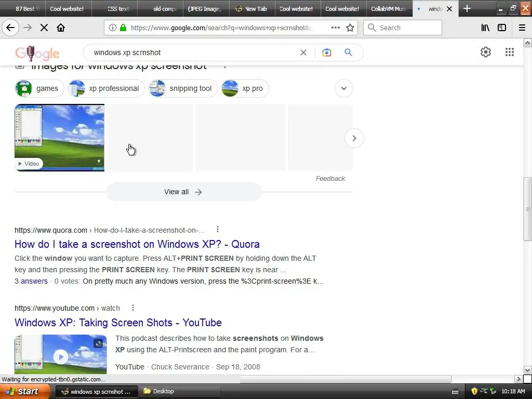The height and width of the screenshot is (399, 532).
Task: Filter images by xp pro chip
Action: 245,88
